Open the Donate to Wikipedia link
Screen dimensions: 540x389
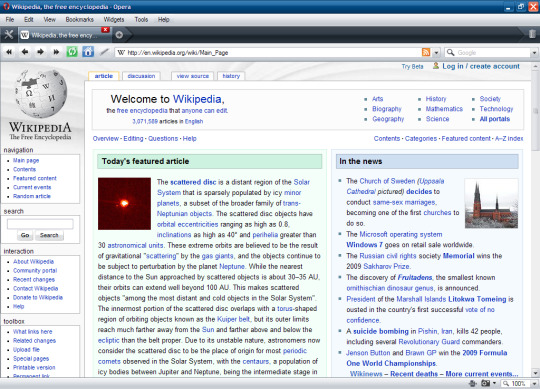tap(38, 297)
